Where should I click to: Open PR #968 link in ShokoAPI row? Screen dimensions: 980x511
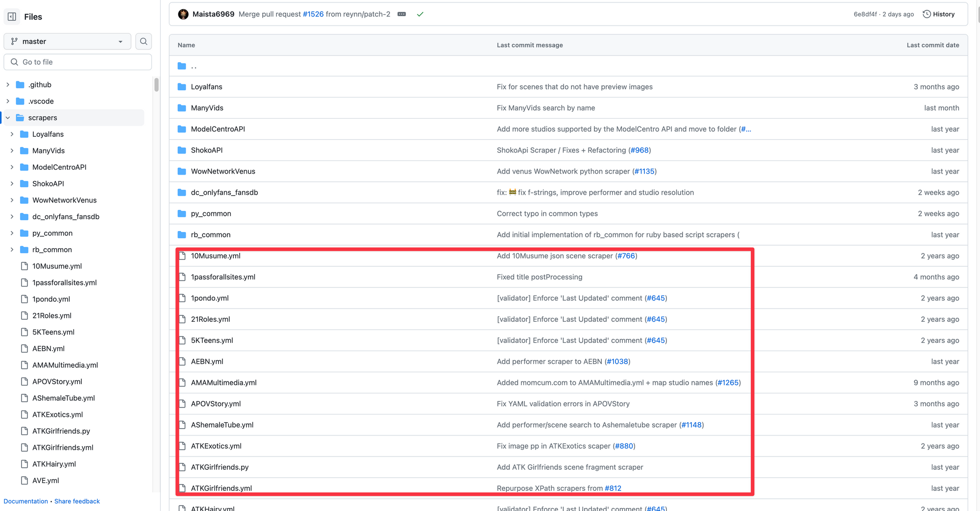coord(639,150)
